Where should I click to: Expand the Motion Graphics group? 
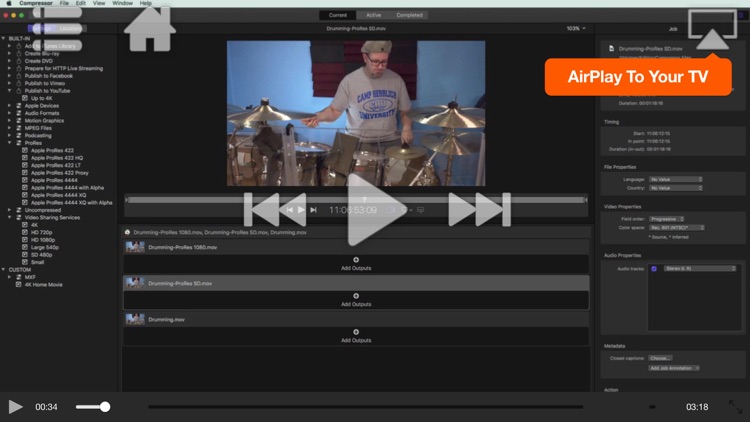(x=10, y=121)
